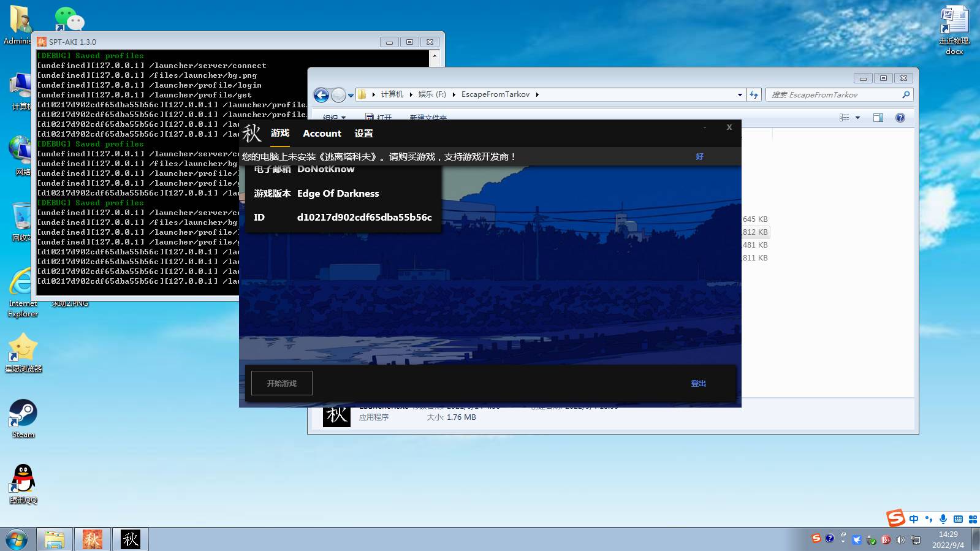This screenshot has width=980, height=551.
Task: Click the launcher 秋 icon in taskbar
Action: [x=130, y=539]
